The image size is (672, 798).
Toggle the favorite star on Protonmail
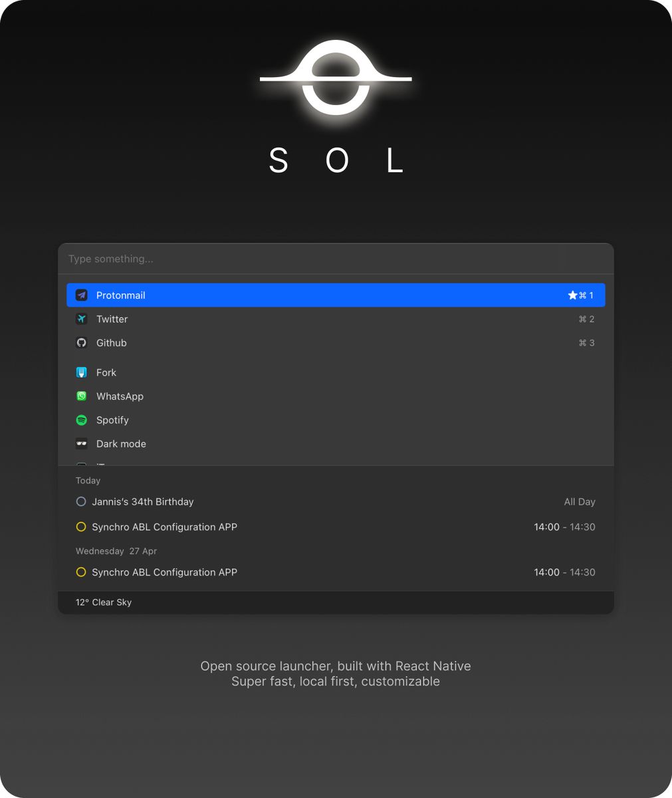click(x=572, y=295)
